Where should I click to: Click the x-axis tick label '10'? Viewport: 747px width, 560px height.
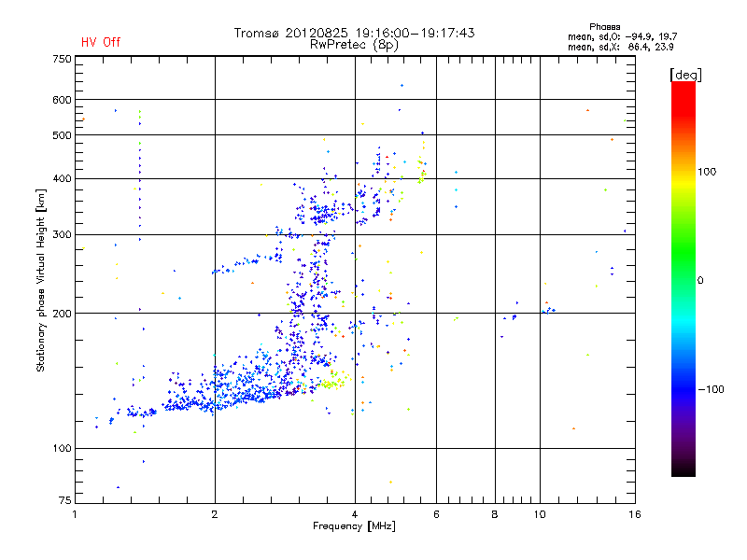point(540,514)
